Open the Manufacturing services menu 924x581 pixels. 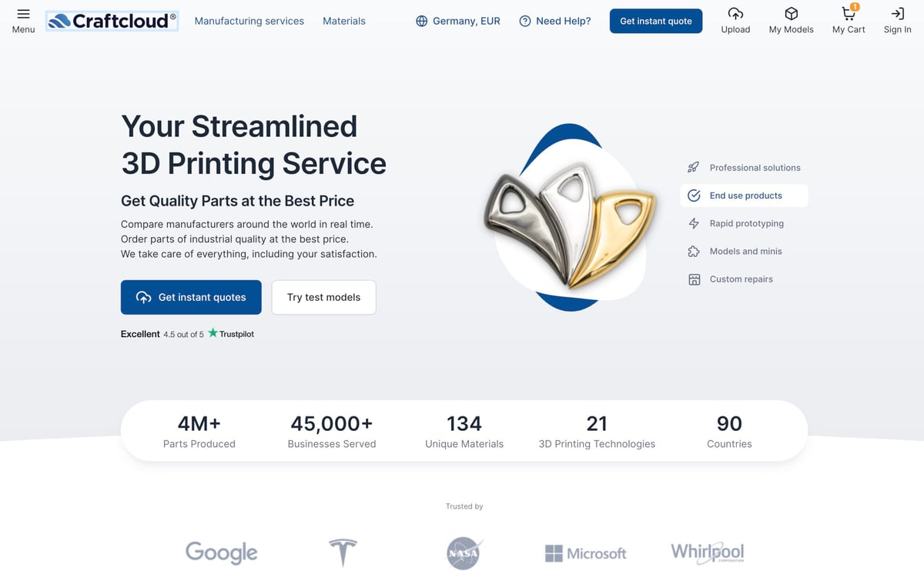[x=249, y=22]
